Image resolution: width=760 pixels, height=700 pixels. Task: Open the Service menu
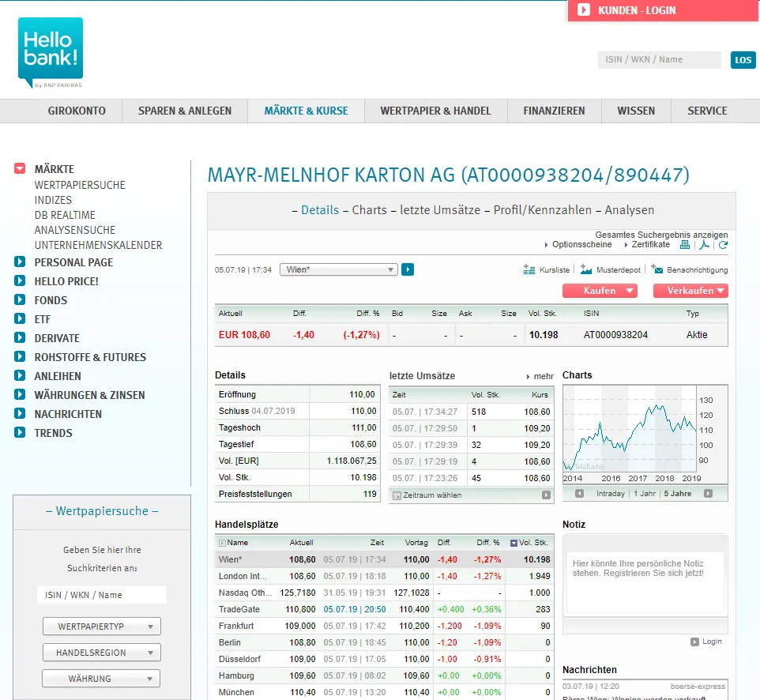[707, 111]
